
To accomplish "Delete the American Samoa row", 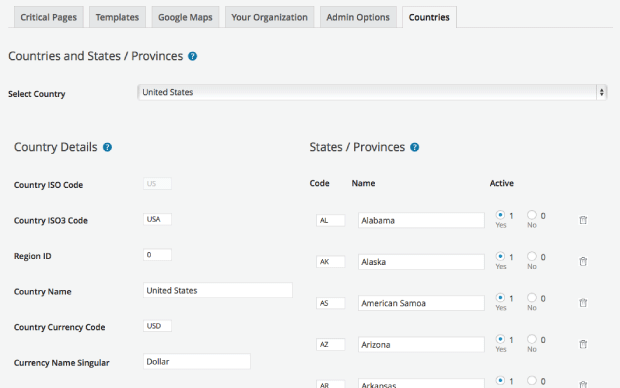I will [x=583, y=303].
